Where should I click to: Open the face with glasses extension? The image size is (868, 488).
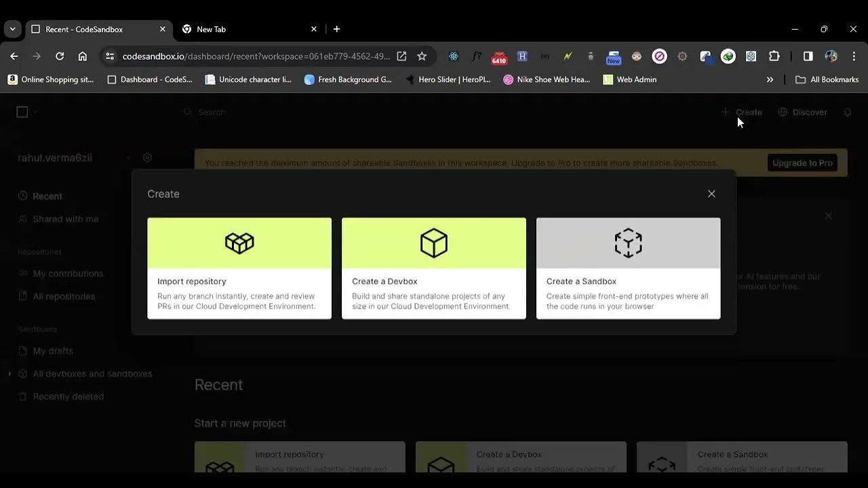click(x=636, y=56)
